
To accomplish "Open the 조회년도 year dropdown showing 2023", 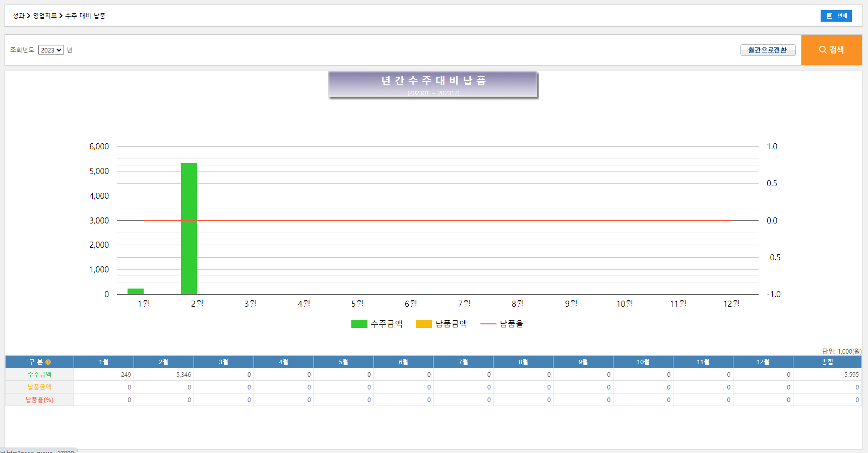I will point(51,50).
